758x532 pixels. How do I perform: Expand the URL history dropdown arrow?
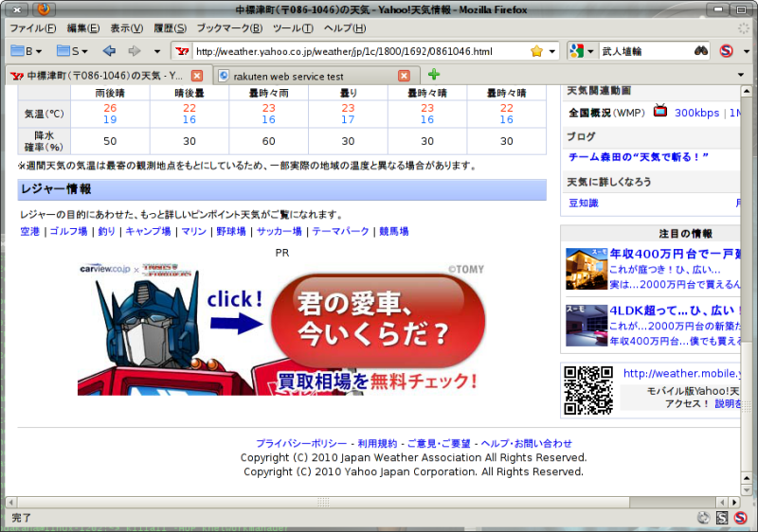tap(551, 51)
